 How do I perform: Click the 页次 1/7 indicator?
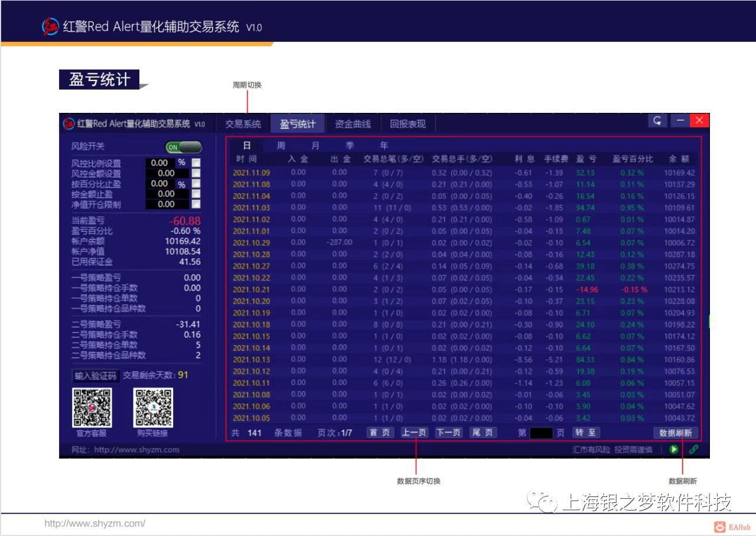[334, 433]
